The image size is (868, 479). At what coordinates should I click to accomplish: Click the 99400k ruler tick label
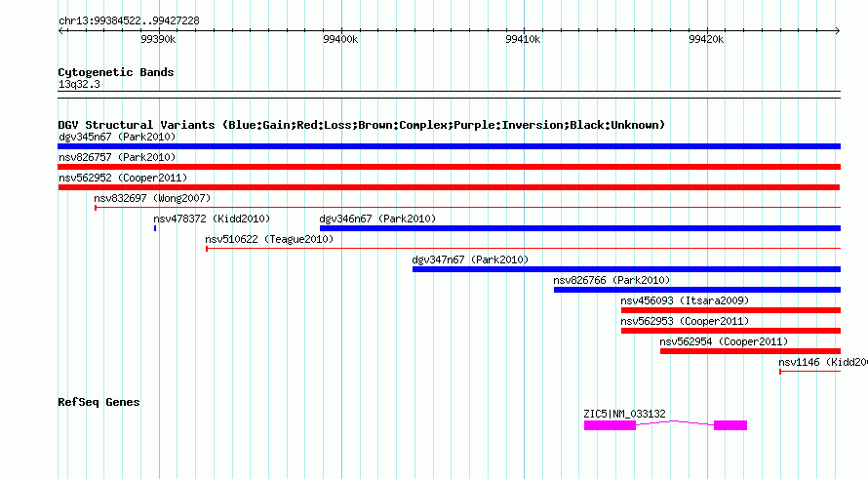click(x=340, y=39)
